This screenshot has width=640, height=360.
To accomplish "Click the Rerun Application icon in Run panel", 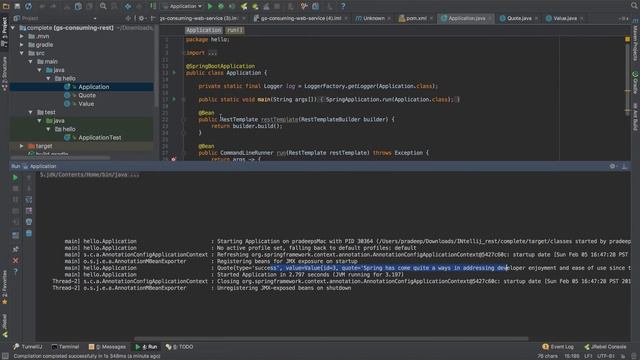I will click(15, 178).
